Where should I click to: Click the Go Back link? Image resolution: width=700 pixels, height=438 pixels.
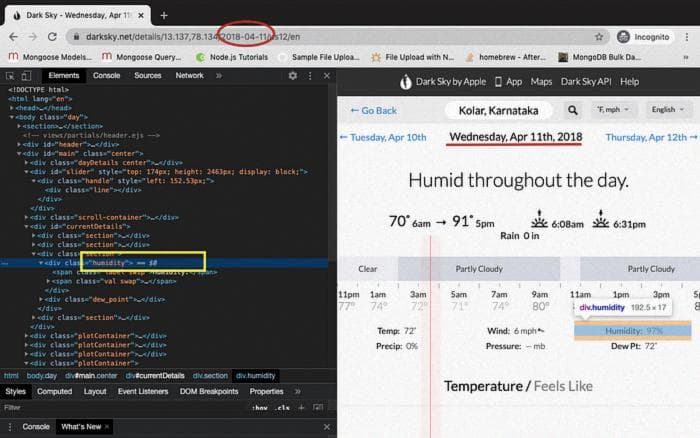pos(374,111)
